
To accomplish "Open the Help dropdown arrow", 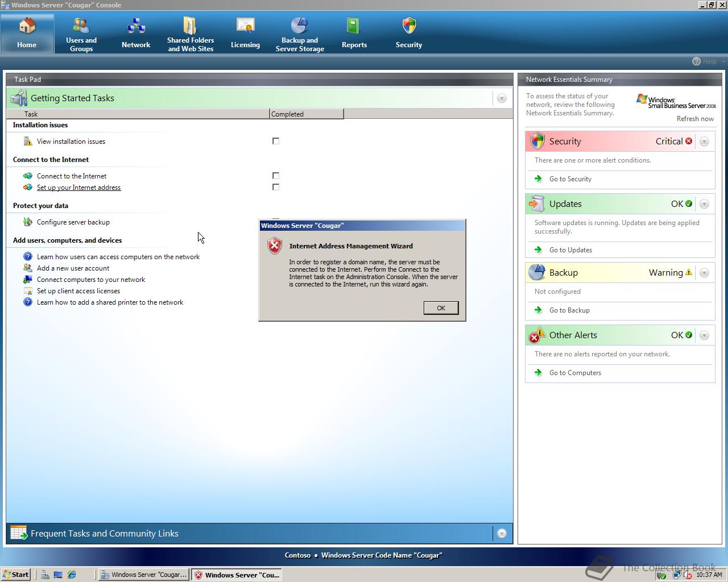I will click(723, 61).
